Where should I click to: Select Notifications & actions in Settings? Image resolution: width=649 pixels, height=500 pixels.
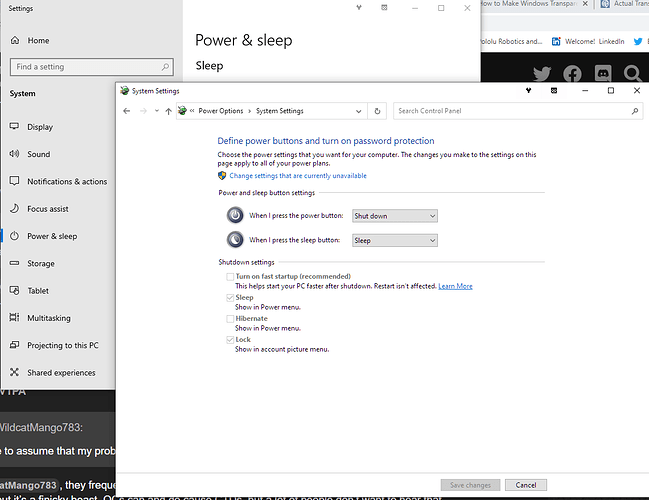pos(58,181)
